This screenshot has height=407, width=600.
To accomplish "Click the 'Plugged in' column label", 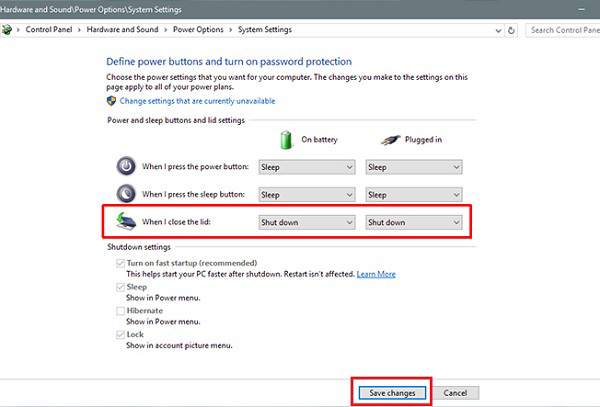I will pos(423,140).
